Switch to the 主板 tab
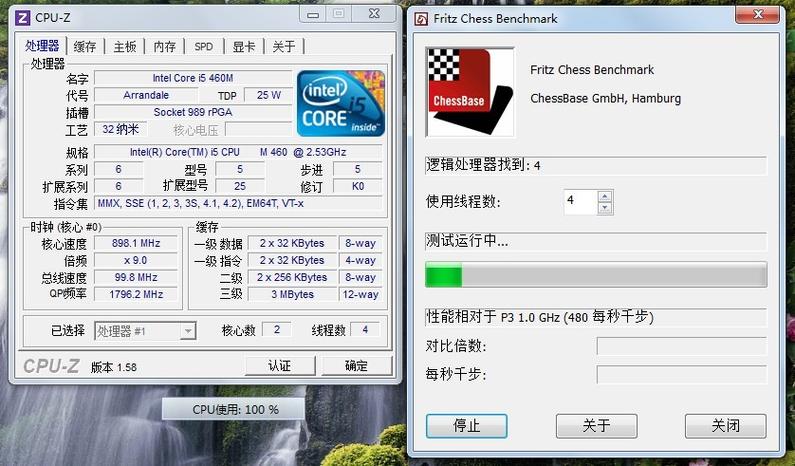 125,47
